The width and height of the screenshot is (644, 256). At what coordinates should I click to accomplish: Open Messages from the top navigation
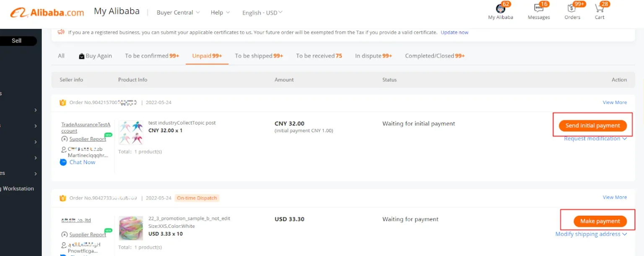point(538,10)
